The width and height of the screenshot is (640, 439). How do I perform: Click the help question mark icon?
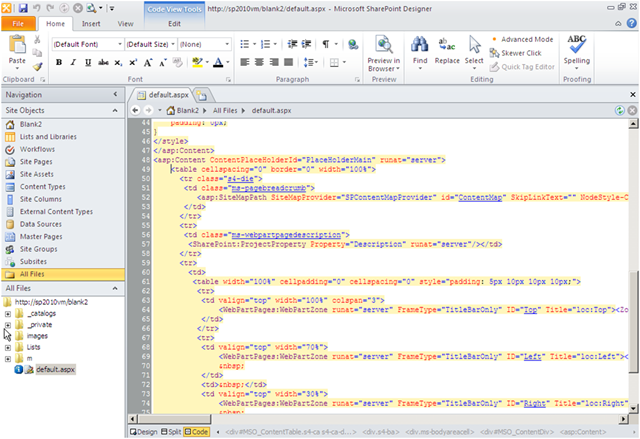[x=632, y=23]
